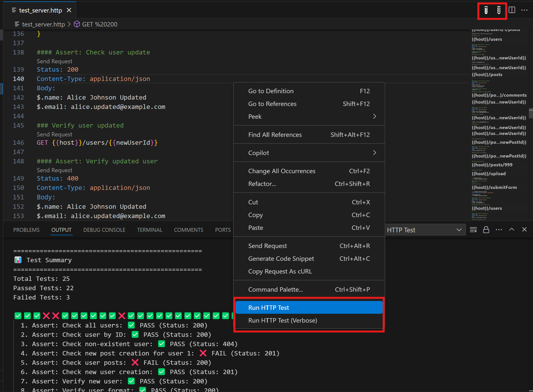Click Send Request above Status: 200
Viewport: 533px width, 392px height.
tap(54, 61)
